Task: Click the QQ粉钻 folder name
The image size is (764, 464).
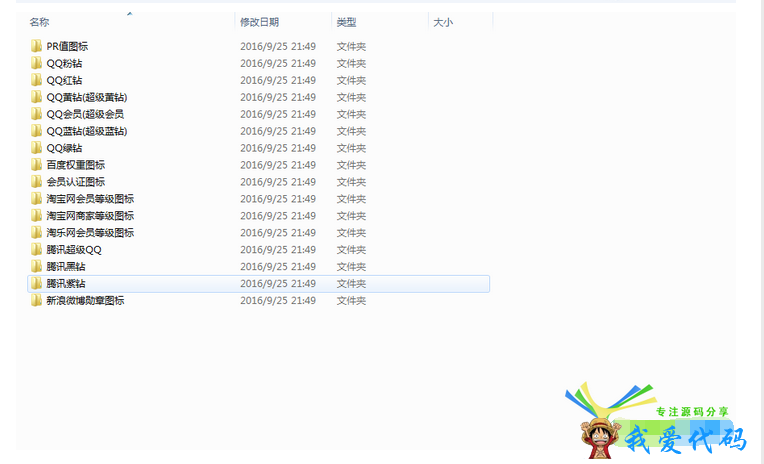Action: click(64, 63)
